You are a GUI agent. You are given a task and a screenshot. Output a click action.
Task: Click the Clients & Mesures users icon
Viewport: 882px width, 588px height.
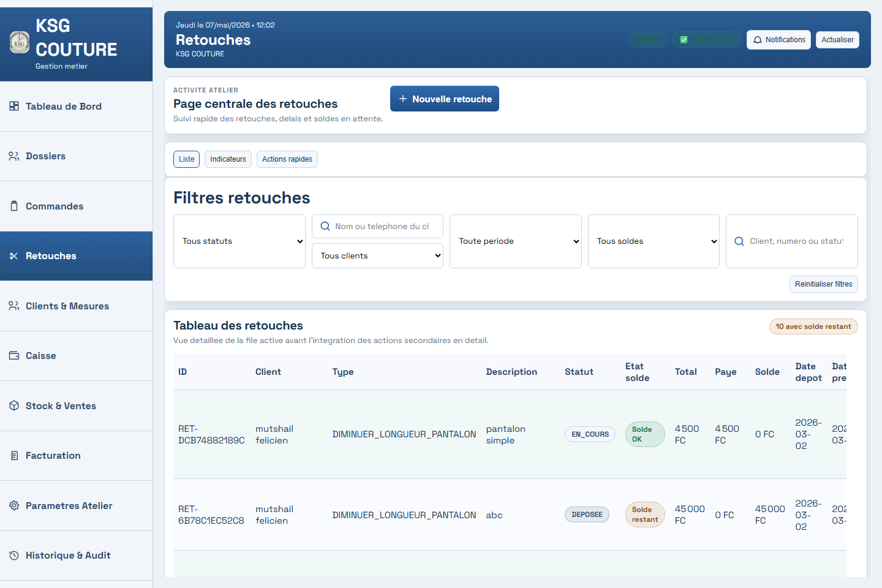[14, 306]
